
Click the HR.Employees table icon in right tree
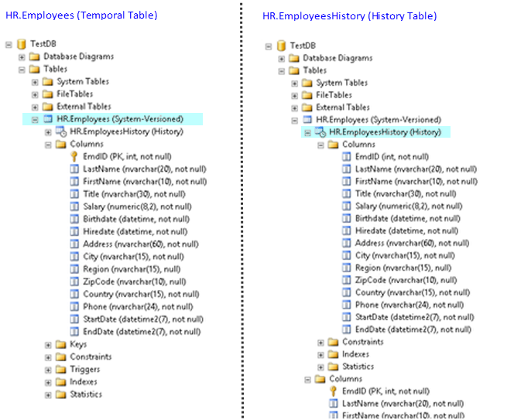tap(307, 120)
